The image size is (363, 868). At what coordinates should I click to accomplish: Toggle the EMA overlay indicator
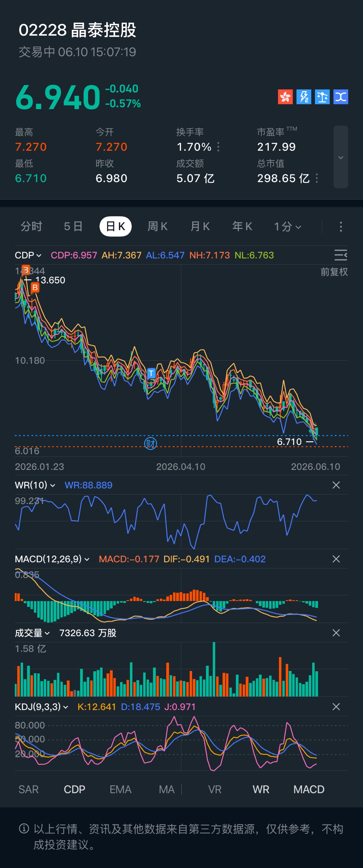pyautogui.click(x=120, y=789)
